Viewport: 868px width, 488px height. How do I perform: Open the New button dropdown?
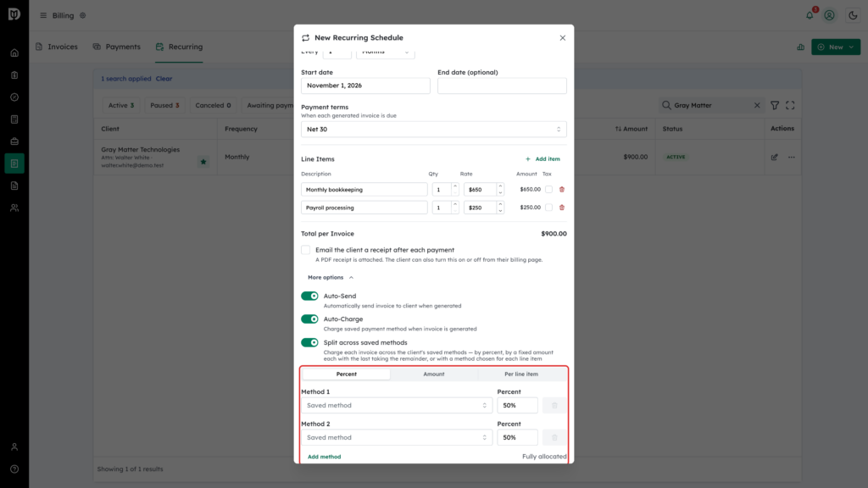coord(836,47)
